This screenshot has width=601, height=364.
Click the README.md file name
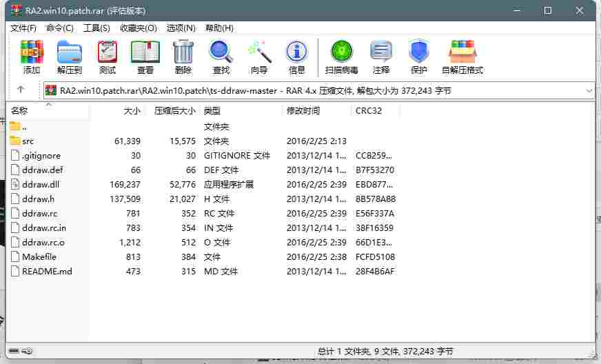(47, 271)
